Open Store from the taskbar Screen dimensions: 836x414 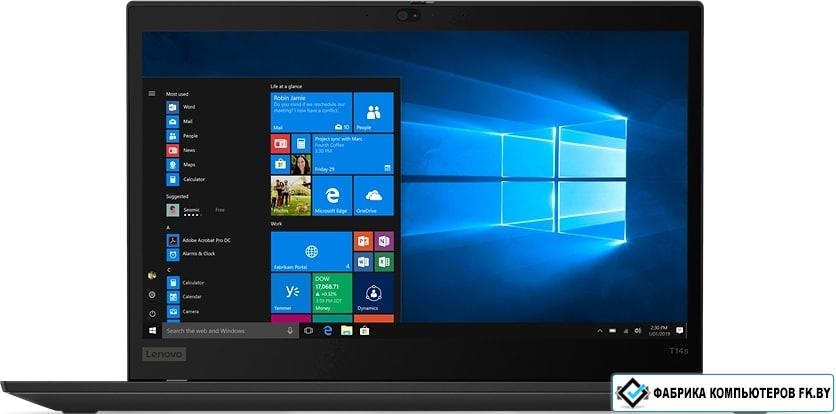(365, 331)
